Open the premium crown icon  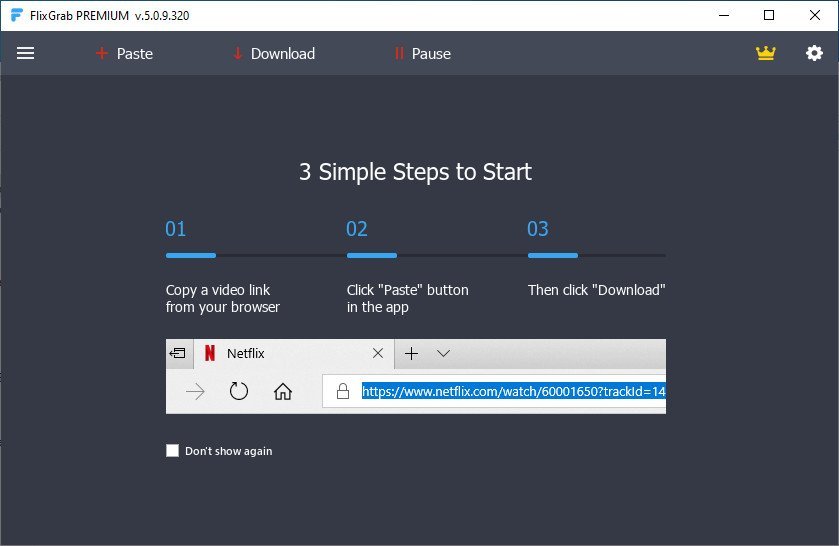[766, 53]
